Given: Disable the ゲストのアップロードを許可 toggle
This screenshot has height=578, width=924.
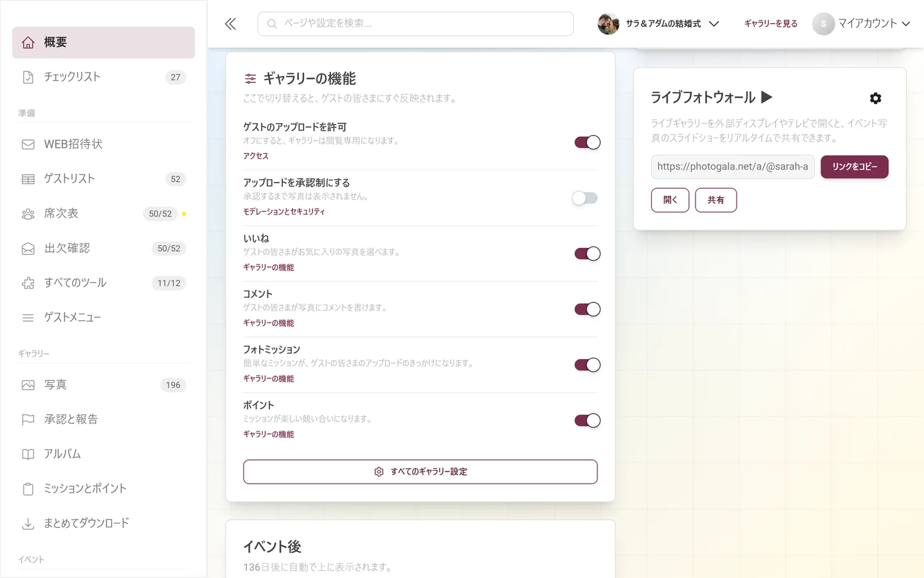Looking at the screenshot, I should coord(587,143).
